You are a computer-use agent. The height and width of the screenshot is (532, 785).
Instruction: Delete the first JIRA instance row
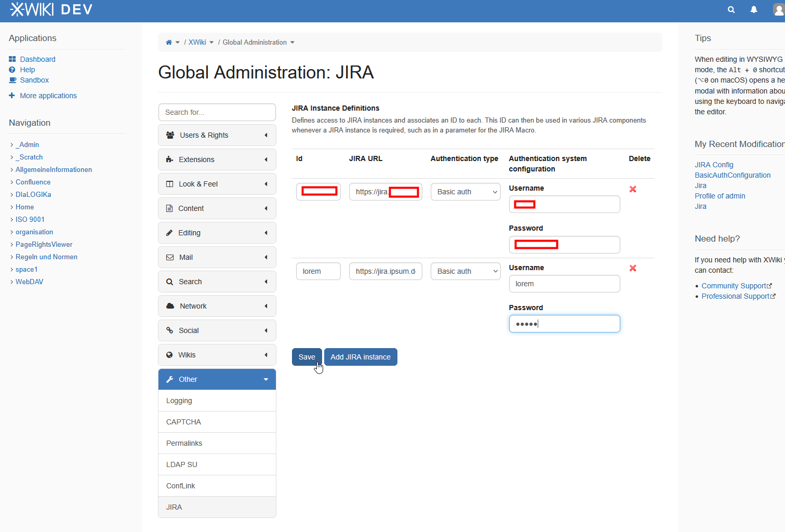coord(633,189)
